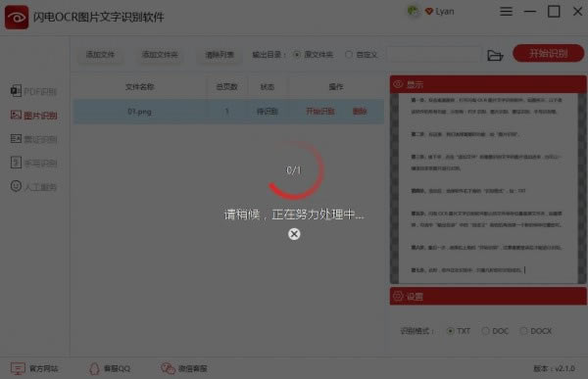Open the 官方网站 link

tap(34, 368)
